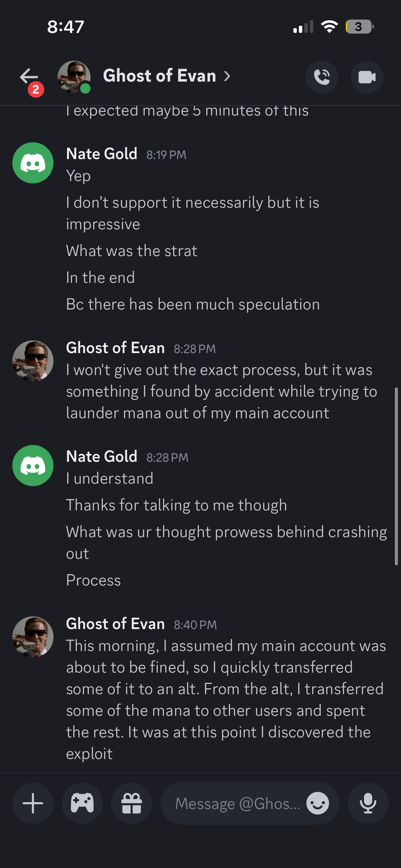Tap the microphone voice message button

point(368,803)
